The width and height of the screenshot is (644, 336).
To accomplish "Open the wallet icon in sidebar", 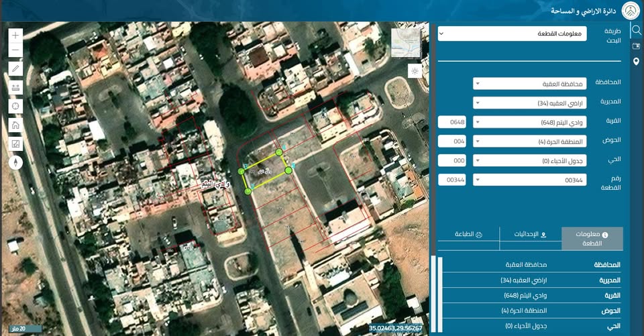I will point(636,46).
